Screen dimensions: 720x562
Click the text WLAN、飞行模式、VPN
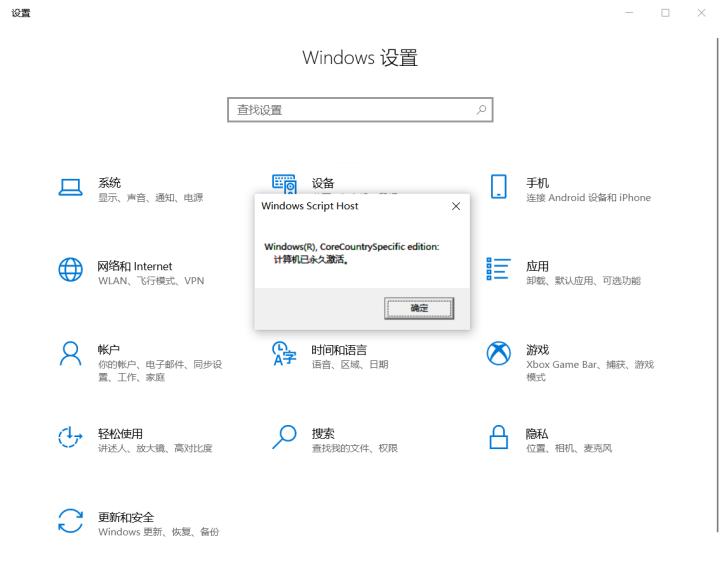(x=151, y=281)
